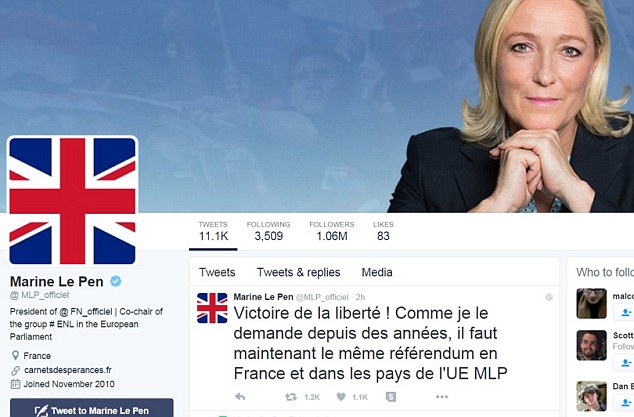Follow Dan using the follow icon button
The image size is (634, 417).
625,402
